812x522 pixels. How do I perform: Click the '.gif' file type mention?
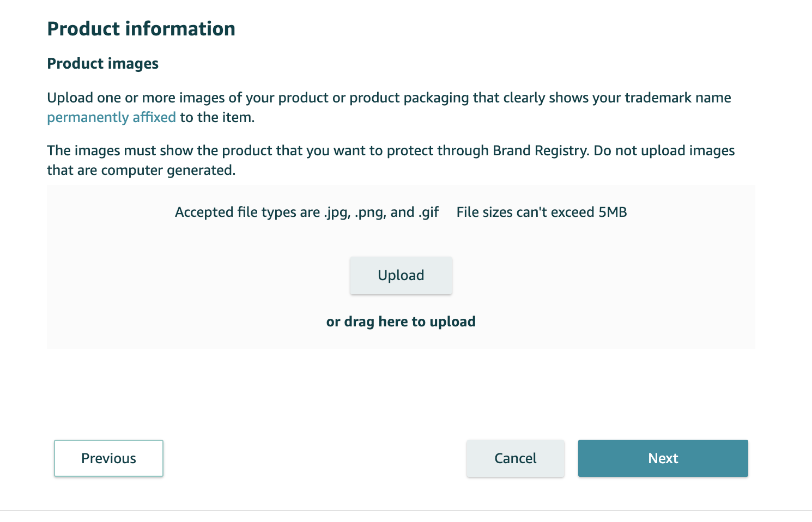428,213
